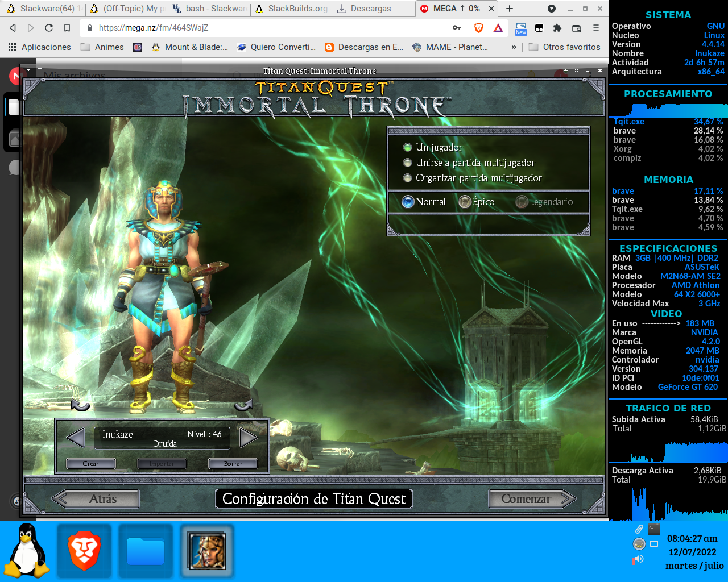Go forward in browser history

click(31, 28)
